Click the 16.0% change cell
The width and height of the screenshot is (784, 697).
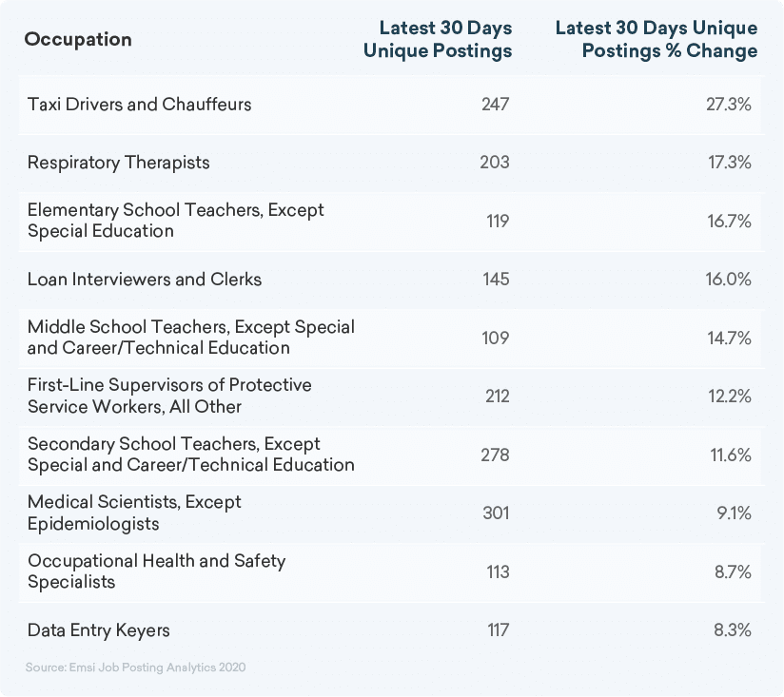[727, 280]
